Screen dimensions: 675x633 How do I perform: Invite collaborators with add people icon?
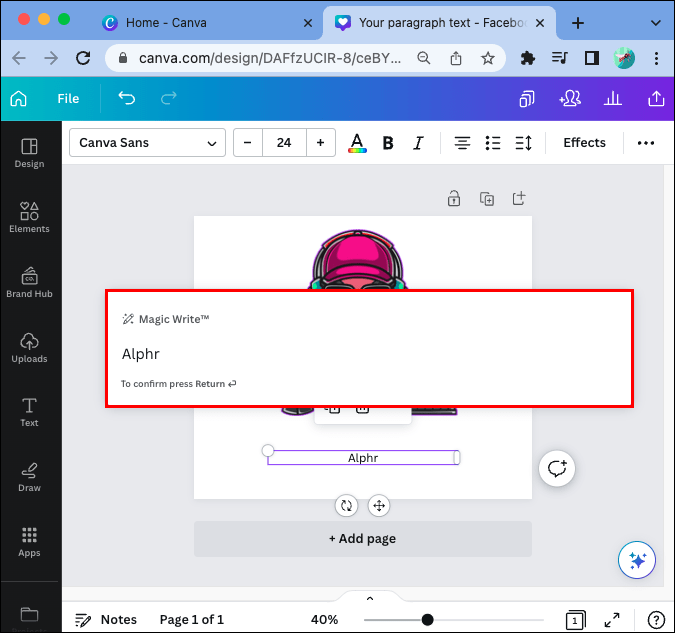[570, 99]
